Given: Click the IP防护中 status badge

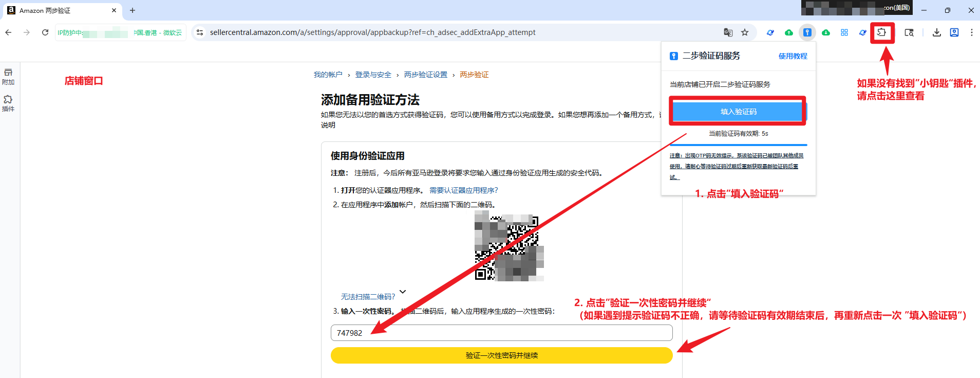Looking at the screenshot, I should (120, 32).
